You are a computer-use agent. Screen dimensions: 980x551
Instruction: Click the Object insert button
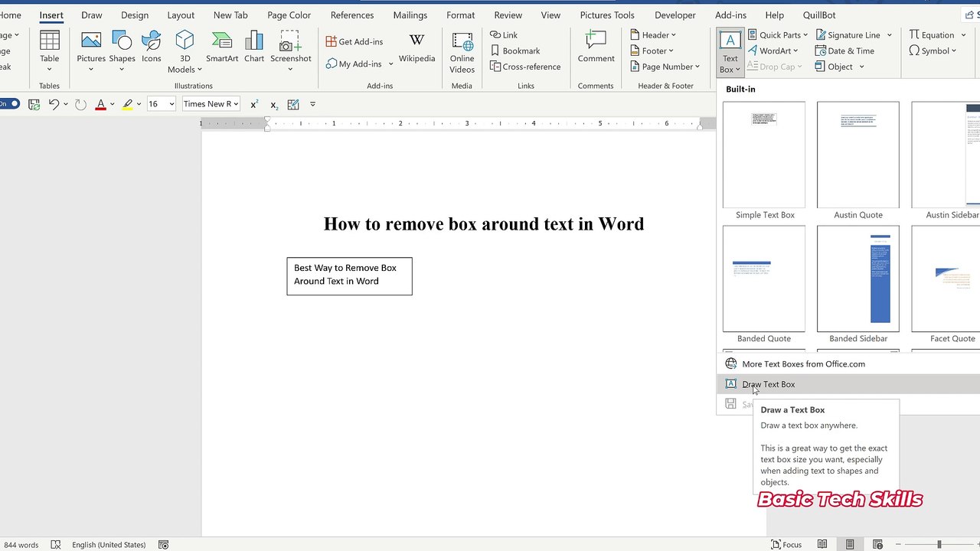tap(834, 67)
